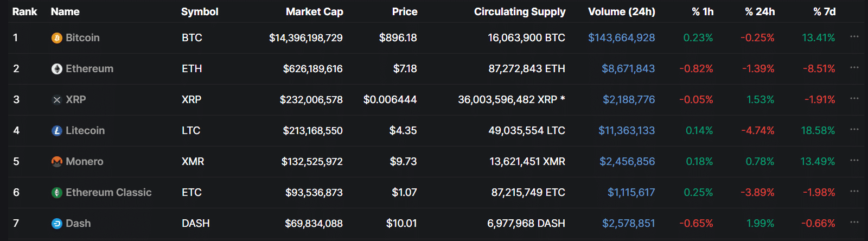Screen dimensions: 868x241
Task: Sort by the Circulating Supply header
Action: (x=519, y=12)
